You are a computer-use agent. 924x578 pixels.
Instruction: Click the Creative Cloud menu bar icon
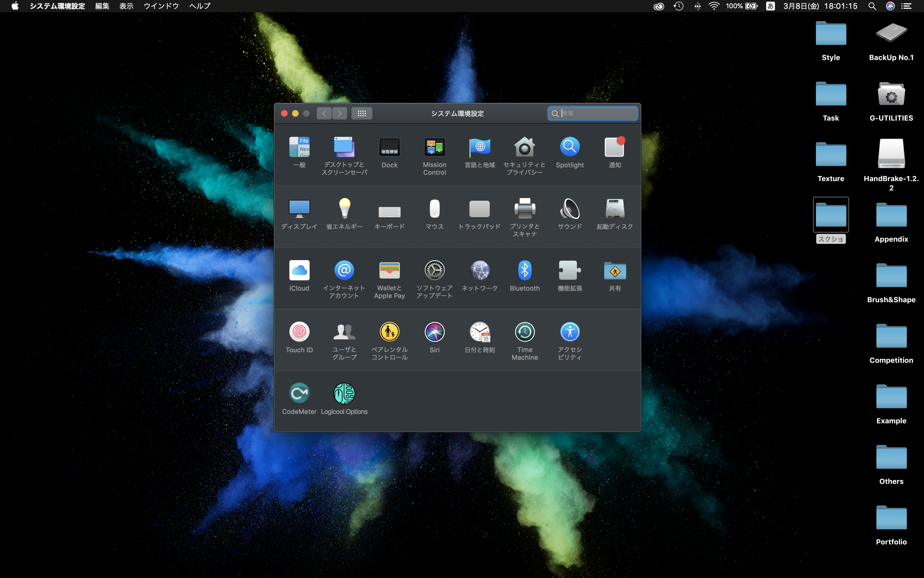659,6
